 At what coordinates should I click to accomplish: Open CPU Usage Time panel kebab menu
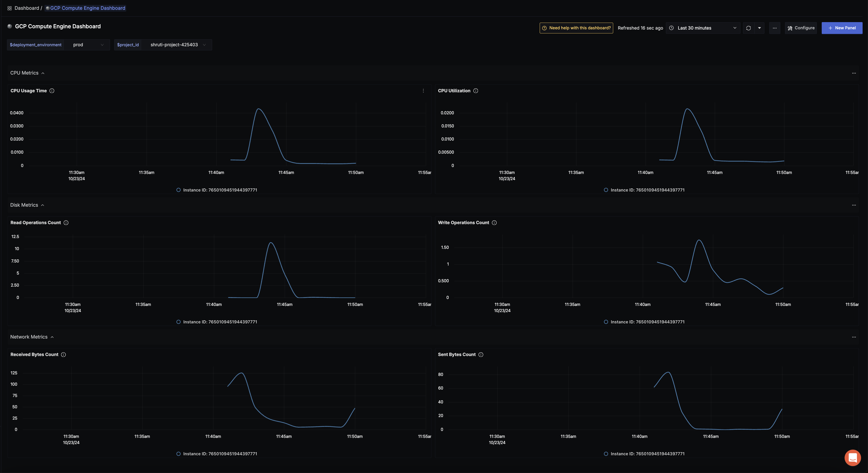click(x=423, y=91)
